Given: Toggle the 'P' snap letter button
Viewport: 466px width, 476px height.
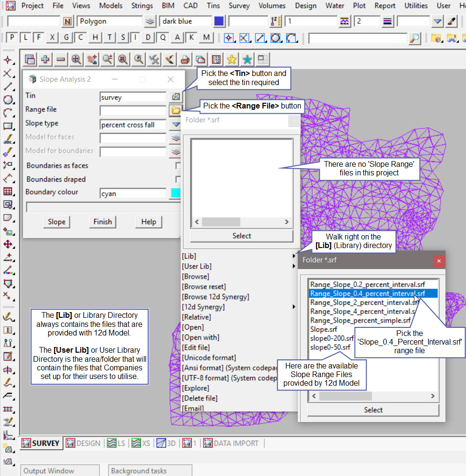Looking at the screenshot, I should (12, 38).
